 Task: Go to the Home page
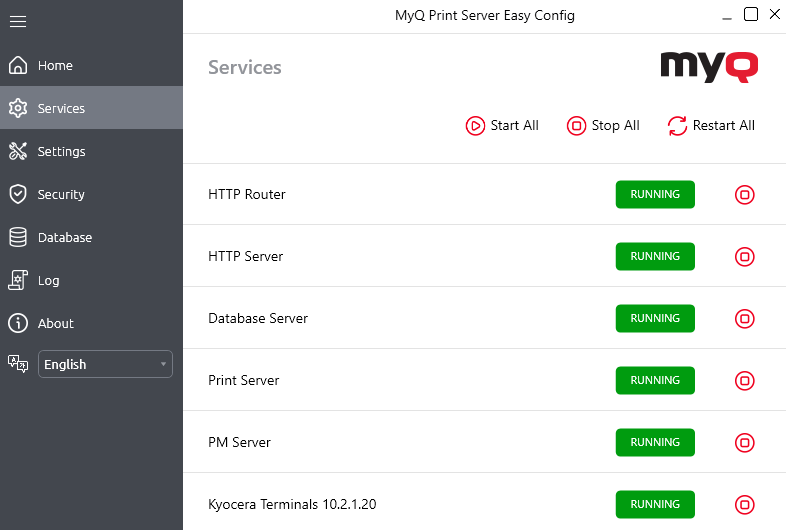coord(55,66)
